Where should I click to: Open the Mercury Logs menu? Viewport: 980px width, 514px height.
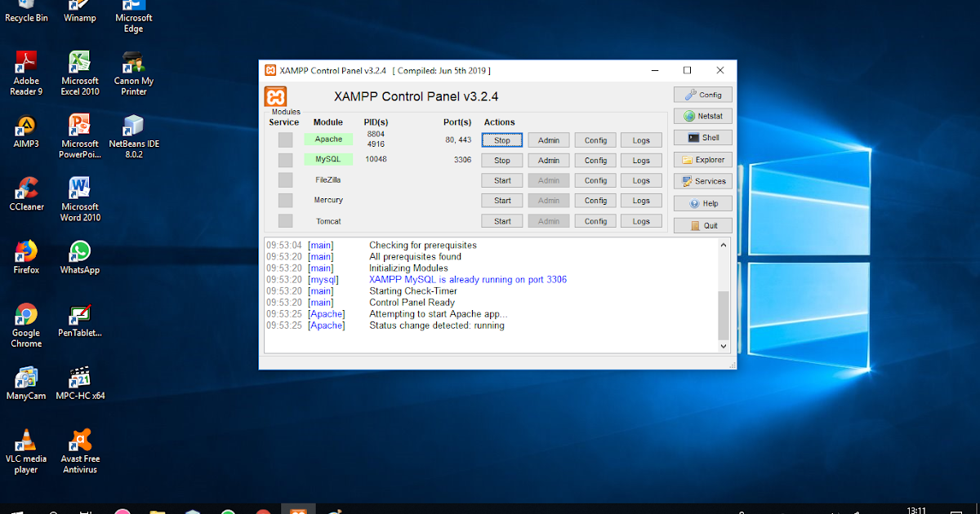641,201
